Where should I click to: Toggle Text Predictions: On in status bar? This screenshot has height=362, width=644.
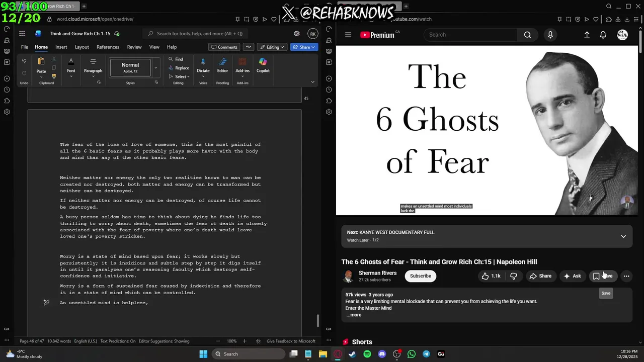tap(118, 341)
